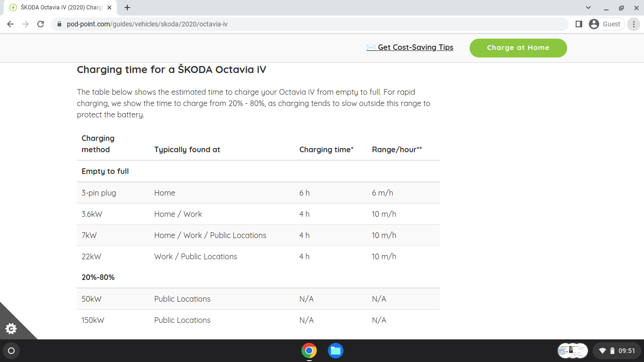Close the ŠKODA Octavia iV tab
644x362 pixels.
pos(110,8)
